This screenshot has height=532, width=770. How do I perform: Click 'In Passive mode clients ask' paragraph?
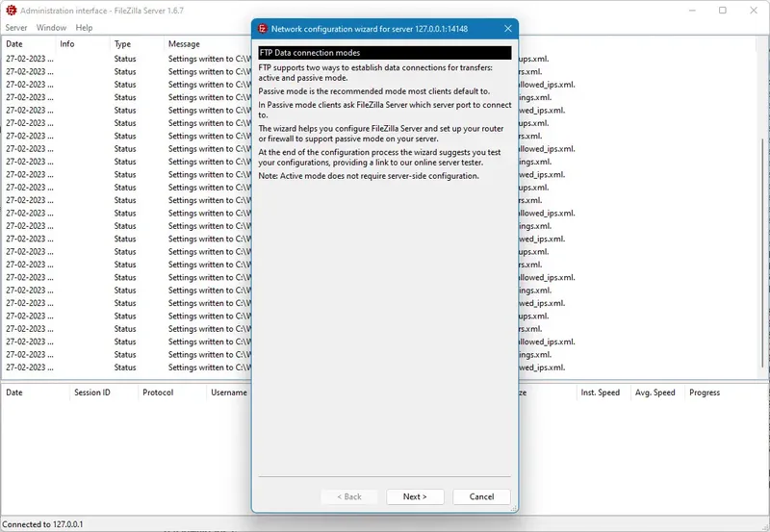[x=385, y=110]
